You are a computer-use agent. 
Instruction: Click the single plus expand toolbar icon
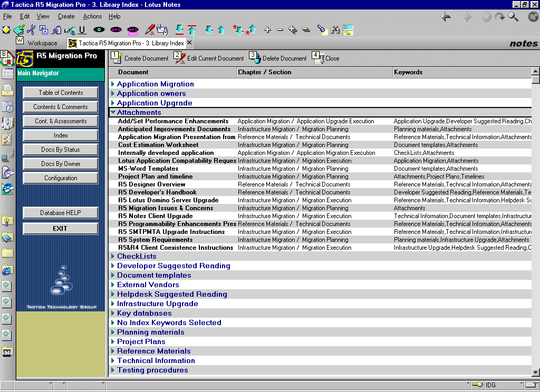coord(267,30)
